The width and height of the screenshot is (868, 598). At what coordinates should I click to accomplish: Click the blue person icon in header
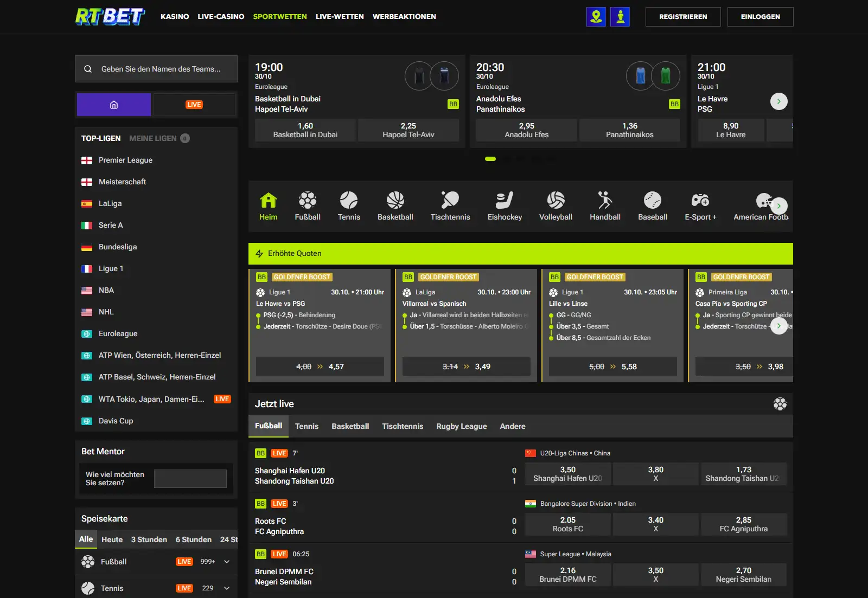tap(620, 17)
